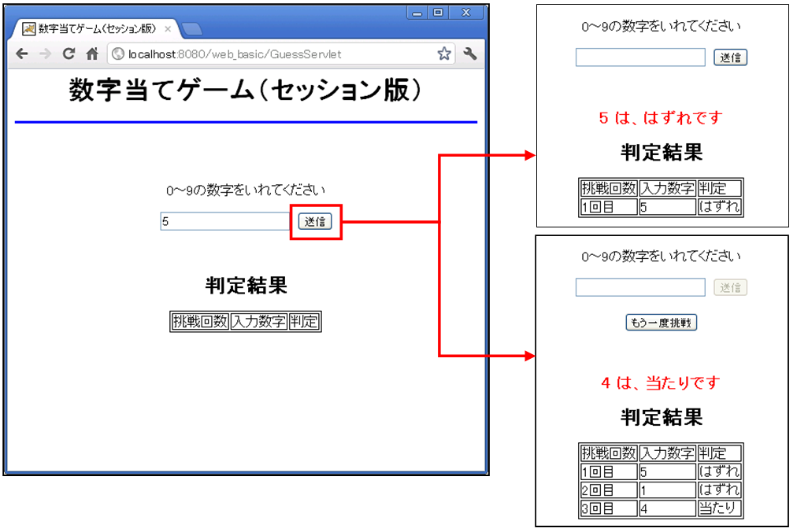Close the 数字当てゲーム tab
797x532 pixels.
(x=167, y=29)
